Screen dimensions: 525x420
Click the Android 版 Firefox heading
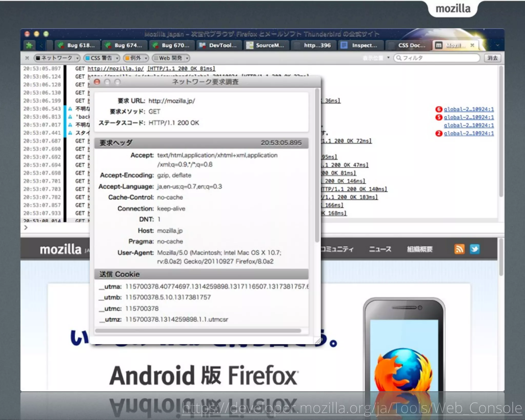[x=204, y=375]
